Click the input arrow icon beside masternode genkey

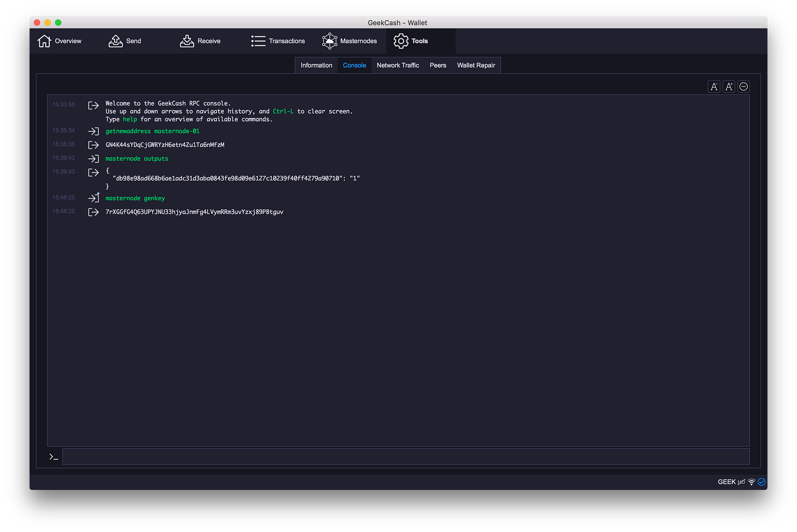click(93, 198)
